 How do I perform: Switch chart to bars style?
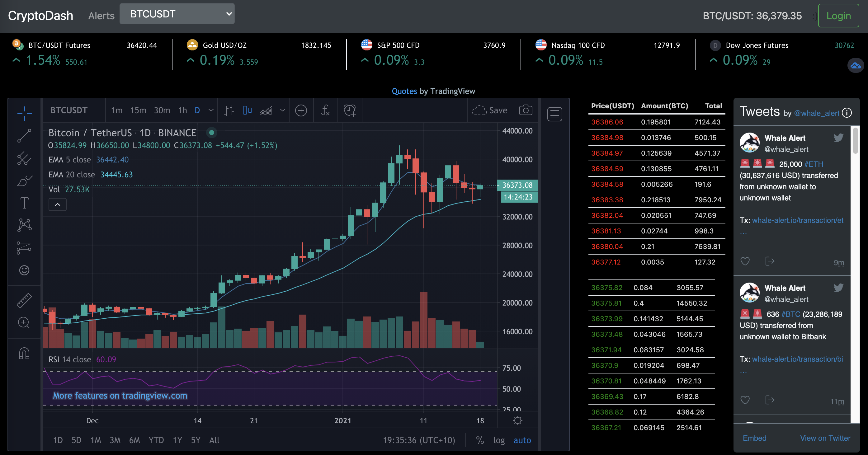(229, 110)
